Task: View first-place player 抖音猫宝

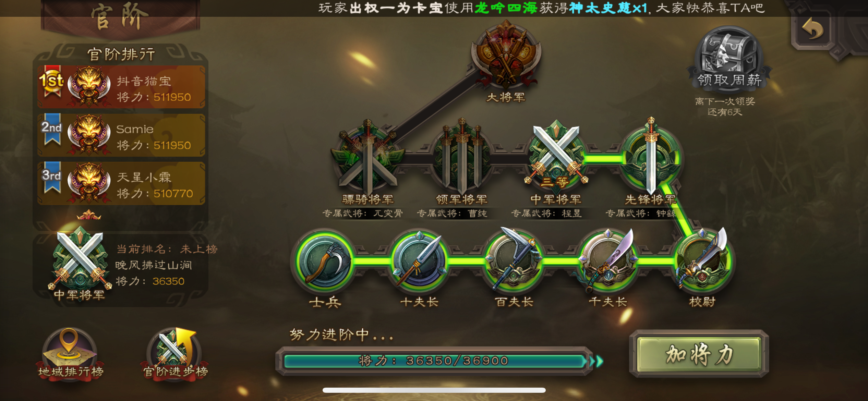Action: pyautogui.click(x=121, y=87)
